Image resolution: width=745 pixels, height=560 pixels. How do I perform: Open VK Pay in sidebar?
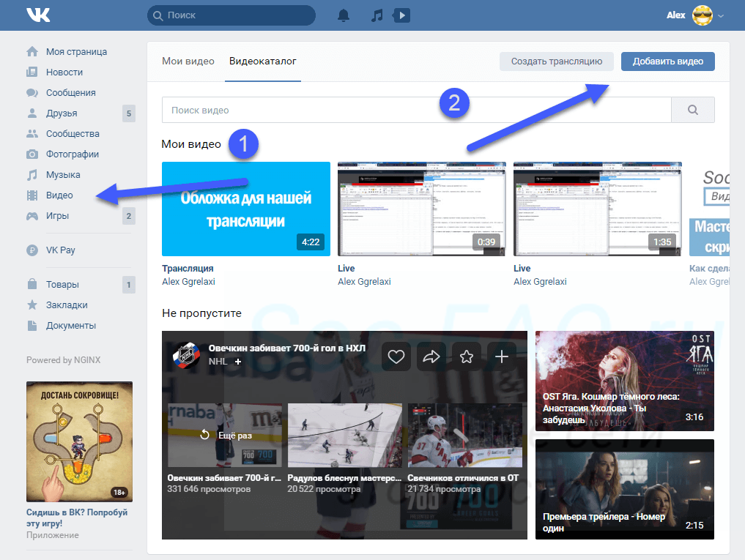coord(60,250)
